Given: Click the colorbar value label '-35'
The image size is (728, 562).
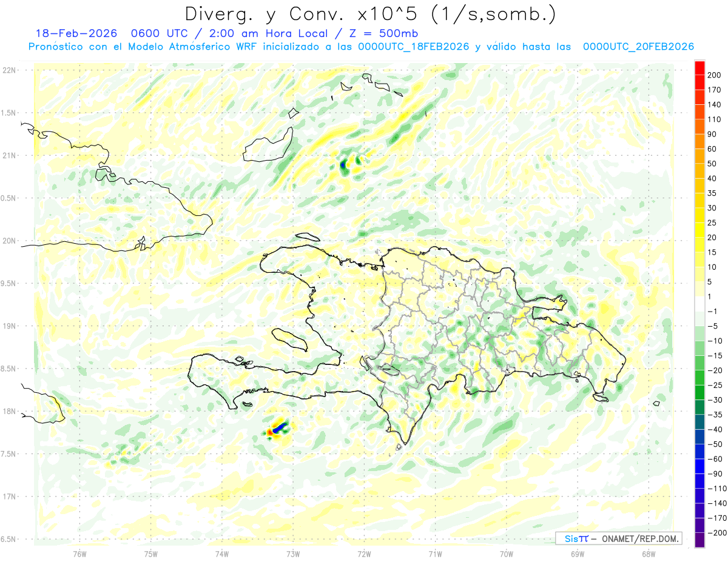Looking at the screenshot, I should 715,415.
